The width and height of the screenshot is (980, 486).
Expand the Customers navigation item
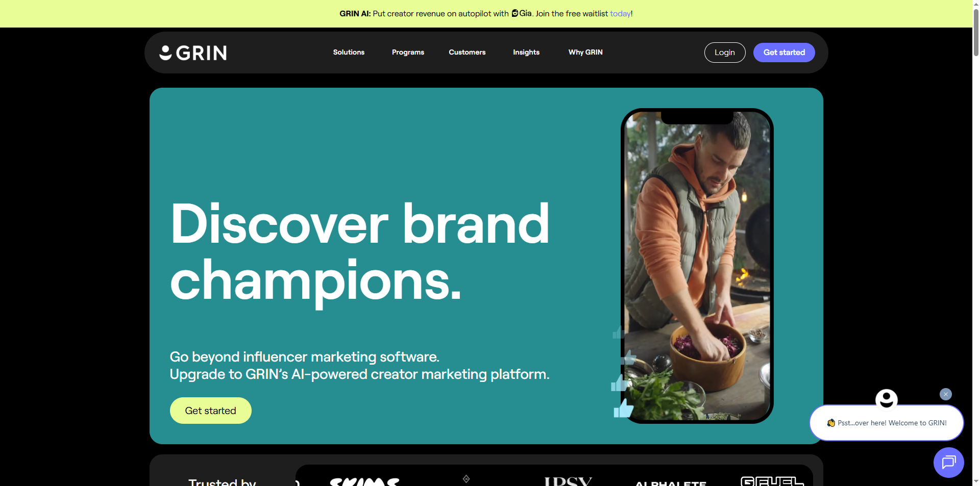(x=467, y=52)
